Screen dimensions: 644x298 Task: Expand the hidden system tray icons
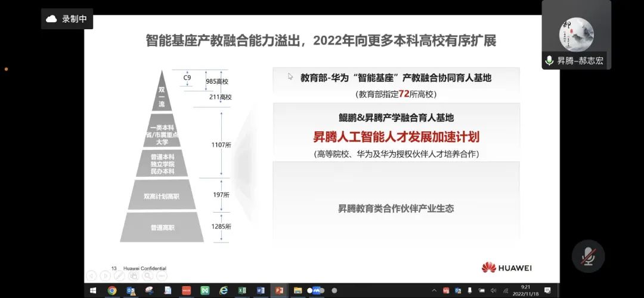(434, 291)
